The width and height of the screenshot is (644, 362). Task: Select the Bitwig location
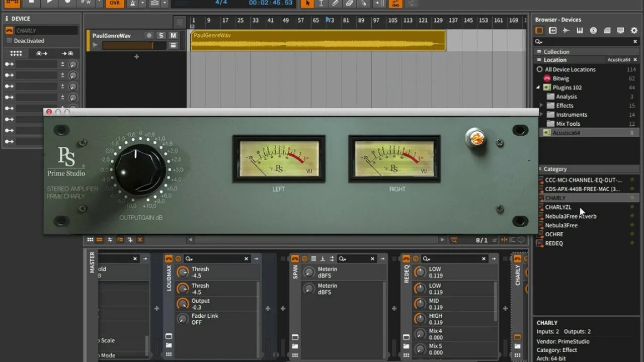[560, 78]
